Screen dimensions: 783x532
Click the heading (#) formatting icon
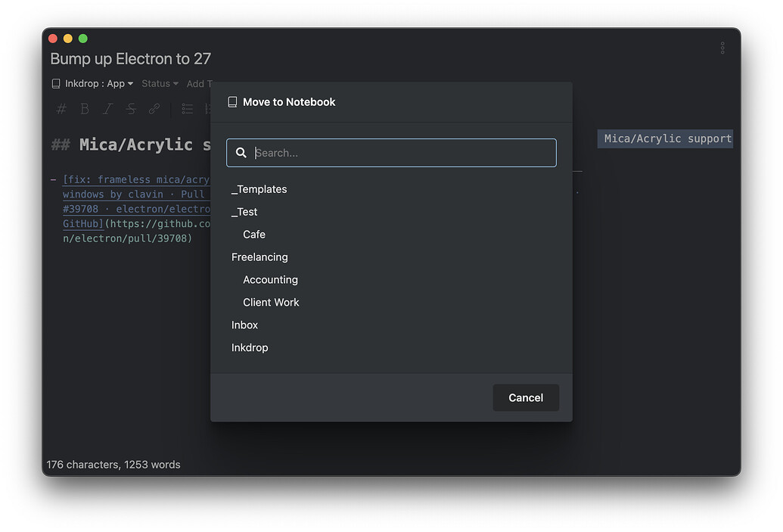[x=61, y=109]
